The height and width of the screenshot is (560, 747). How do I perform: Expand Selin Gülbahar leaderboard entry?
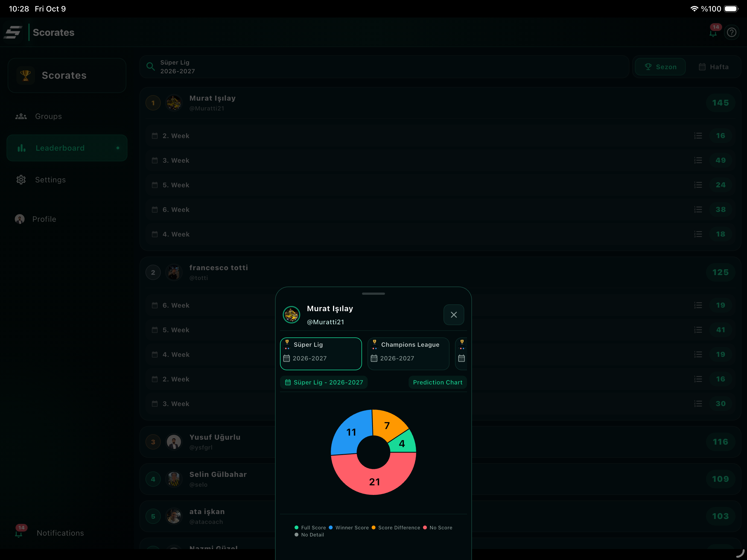(x=440, y=479)
